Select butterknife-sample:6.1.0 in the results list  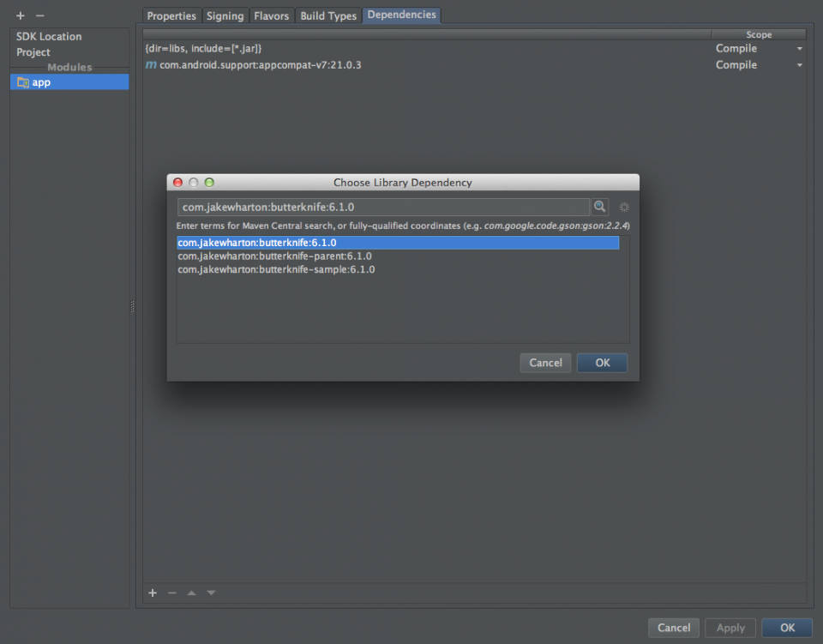(276, 269)
